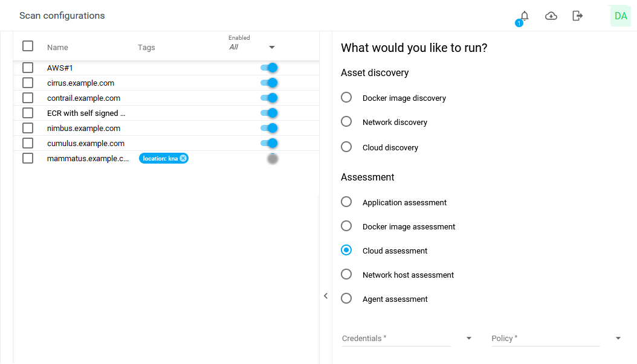This screenshot has width=637, height=364.
Task: Open the Enabled filter dropdown
Action: click(271, 47)
